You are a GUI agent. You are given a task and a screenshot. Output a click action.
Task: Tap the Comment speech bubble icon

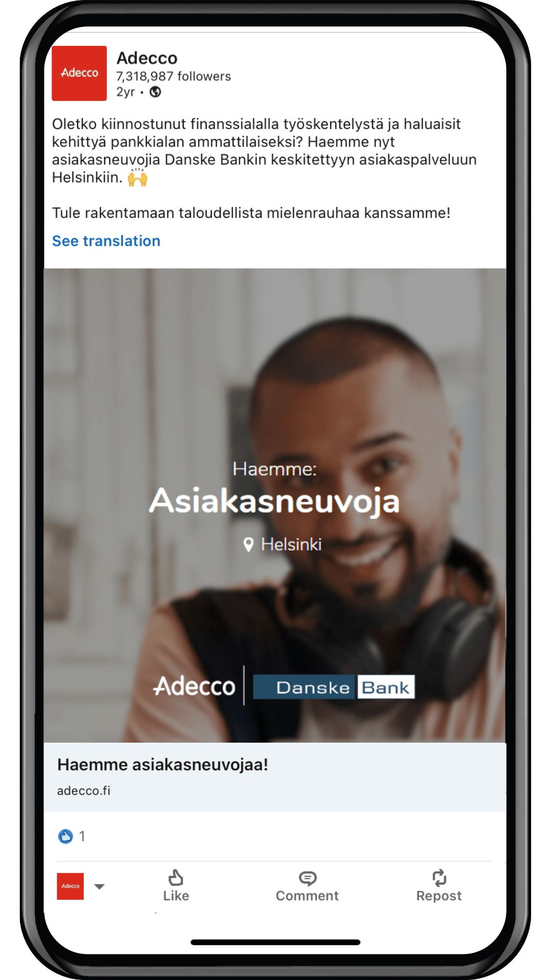[x=308, y=878]
